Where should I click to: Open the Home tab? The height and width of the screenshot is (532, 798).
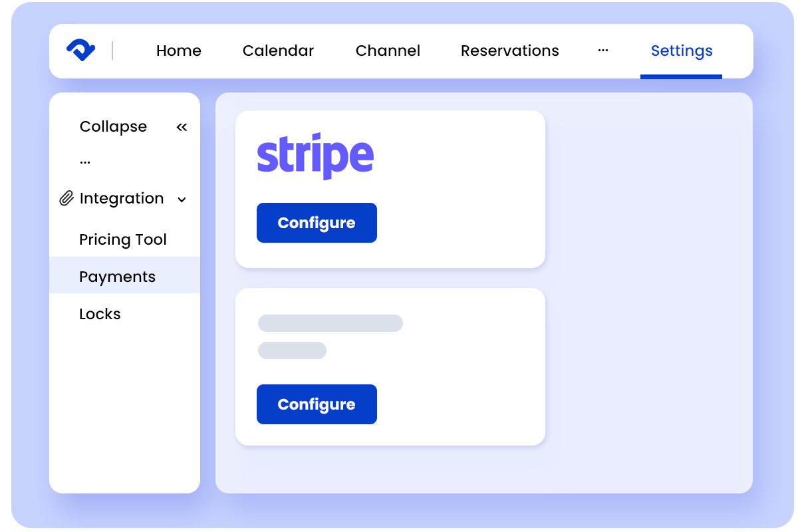pyautogui.click(x=179, y=51)
